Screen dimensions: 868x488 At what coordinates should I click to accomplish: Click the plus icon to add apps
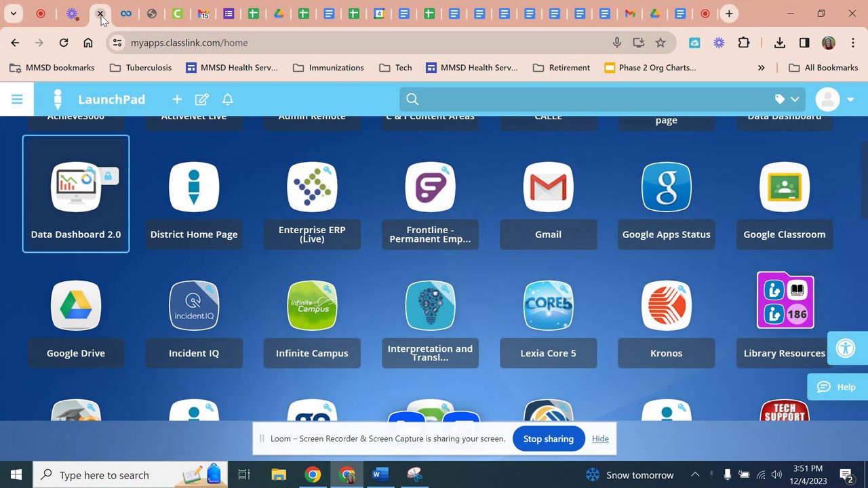[177, 100]
